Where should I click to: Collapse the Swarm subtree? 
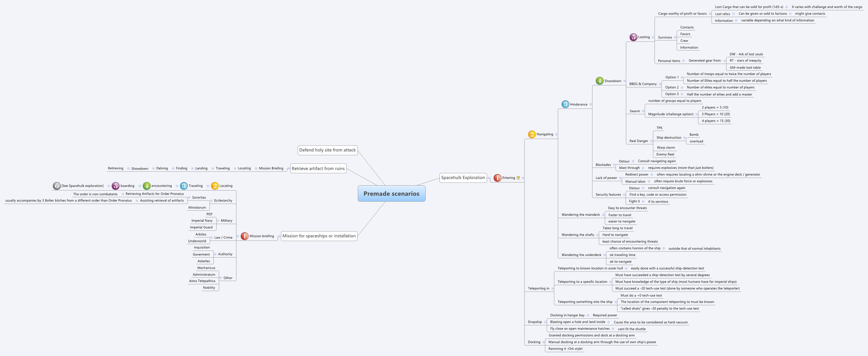click(x=643, y=111)
